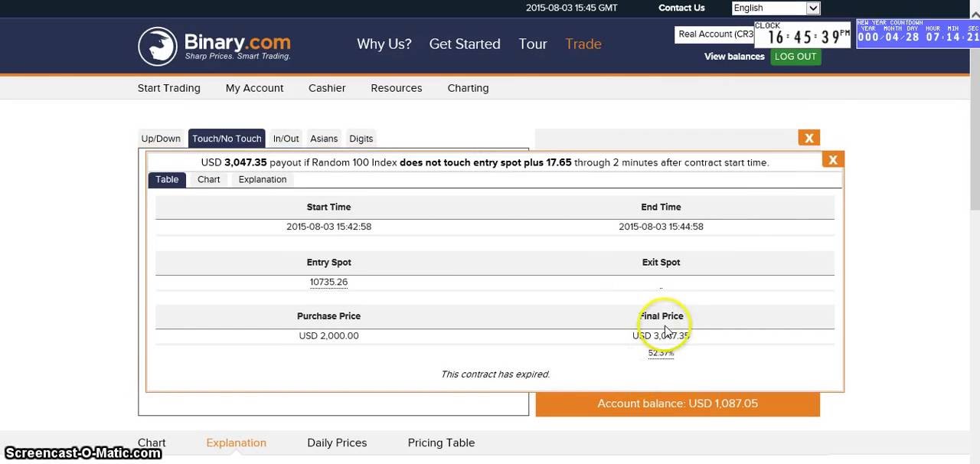Select the Trade menu item
This screenshot has width=980, height=464.
coord(583,44)
